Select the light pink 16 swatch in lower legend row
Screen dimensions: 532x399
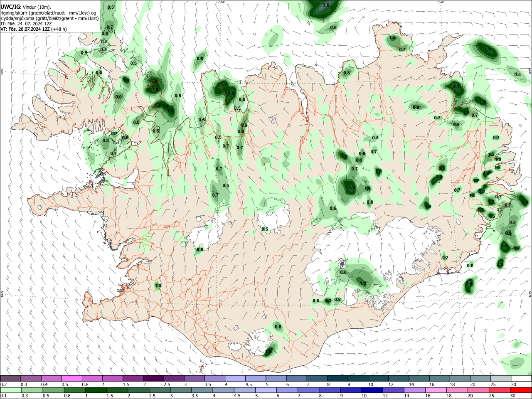[435, 390]
